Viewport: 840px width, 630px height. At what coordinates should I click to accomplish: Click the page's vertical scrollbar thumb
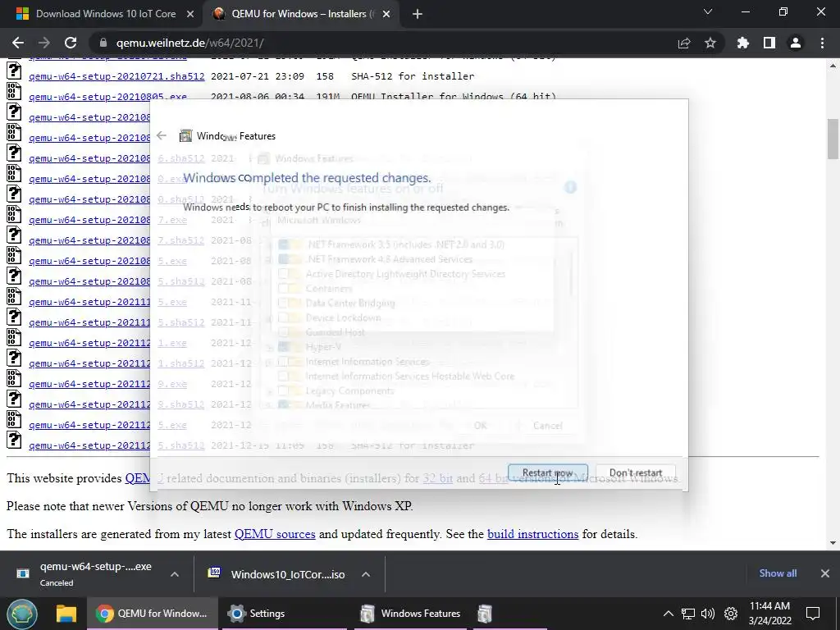click(x=833, y=139)
